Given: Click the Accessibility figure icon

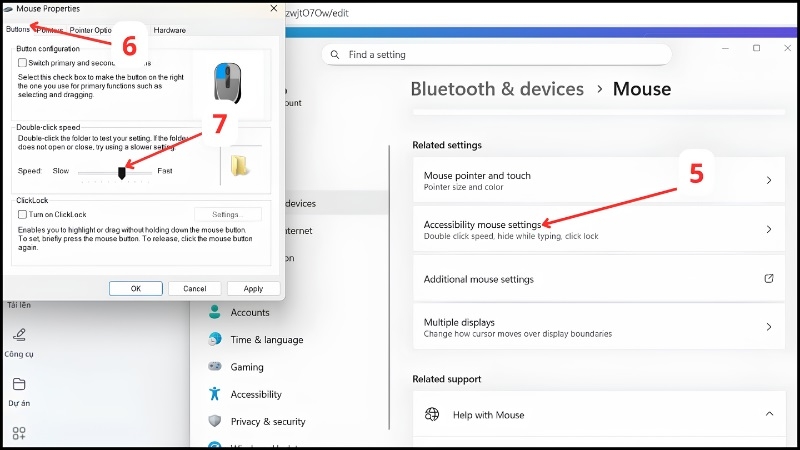Looking at the screenshot, I should tap(215, 393).
